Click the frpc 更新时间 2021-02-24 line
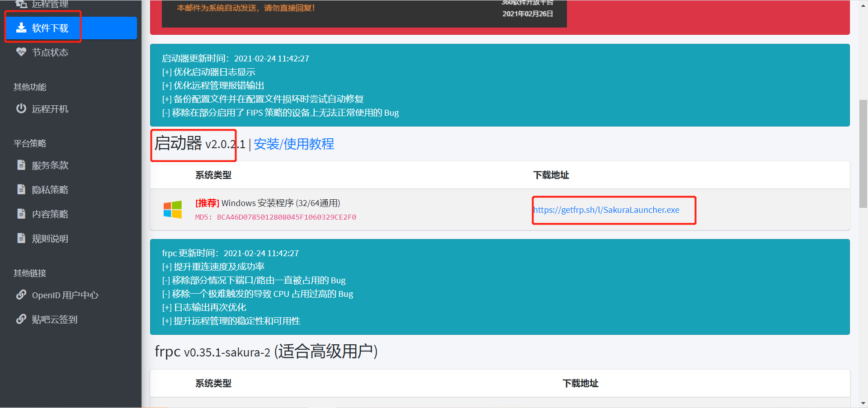This screenshot has height=408, width=868. (x=231, y=253)
